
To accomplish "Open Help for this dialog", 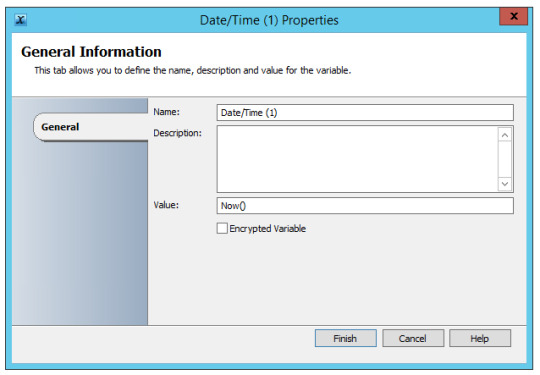I will [480, 338].
